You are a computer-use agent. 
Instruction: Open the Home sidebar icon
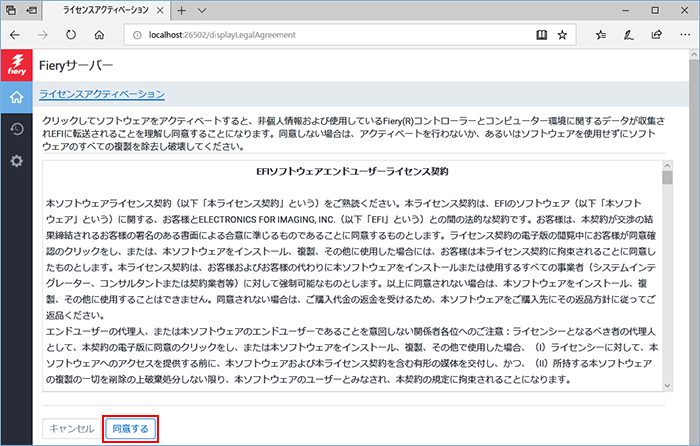17,97
